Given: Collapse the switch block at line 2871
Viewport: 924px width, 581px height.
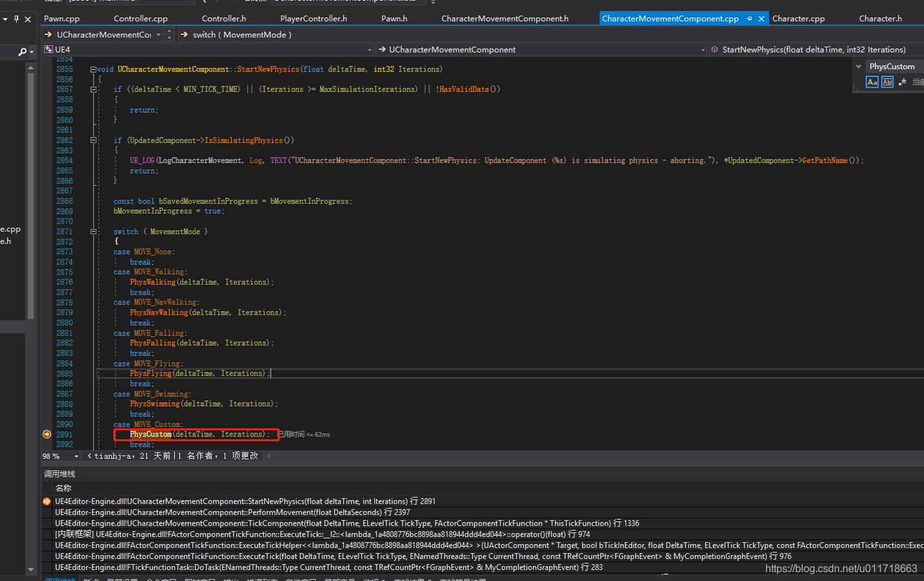Looking at the screenshot, I should [93, 232].
